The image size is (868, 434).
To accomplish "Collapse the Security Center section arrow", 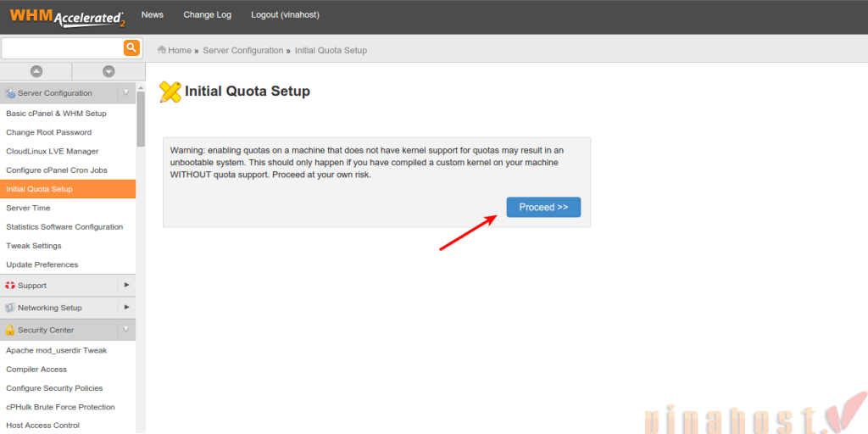I will point(126,329).
